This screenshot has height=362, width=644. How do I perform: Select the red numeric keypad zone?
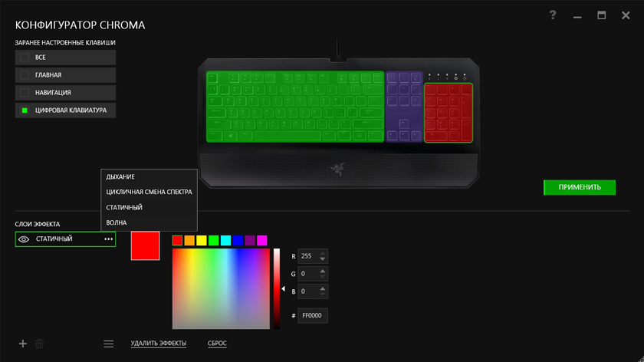[449, 113]
